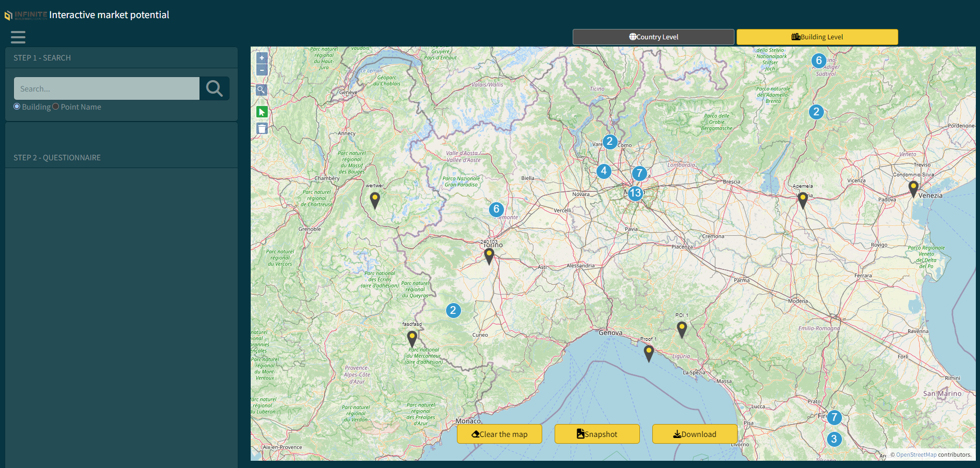Take a map Snapshot
The image size is (980, 468).
[x=597, y=434]
